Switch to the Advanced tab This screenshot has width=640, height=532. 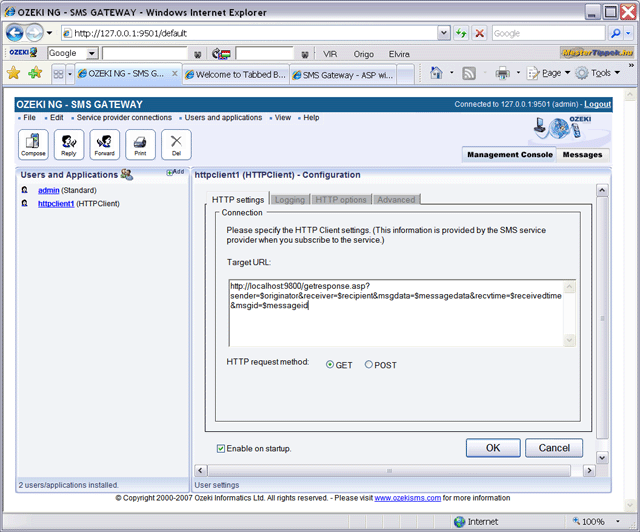pos(396,200)
